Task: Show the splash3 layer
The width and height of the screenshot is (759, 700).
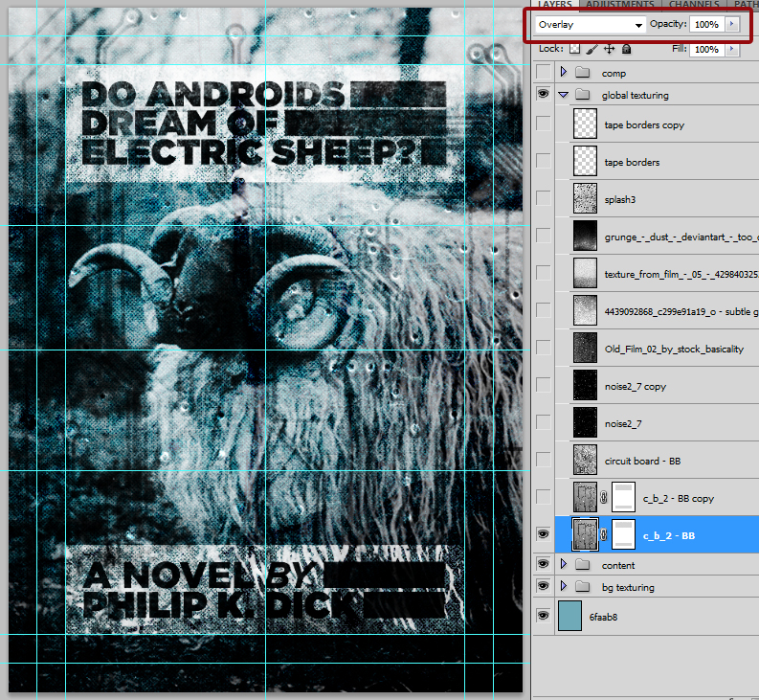Action: pos(543,198)
